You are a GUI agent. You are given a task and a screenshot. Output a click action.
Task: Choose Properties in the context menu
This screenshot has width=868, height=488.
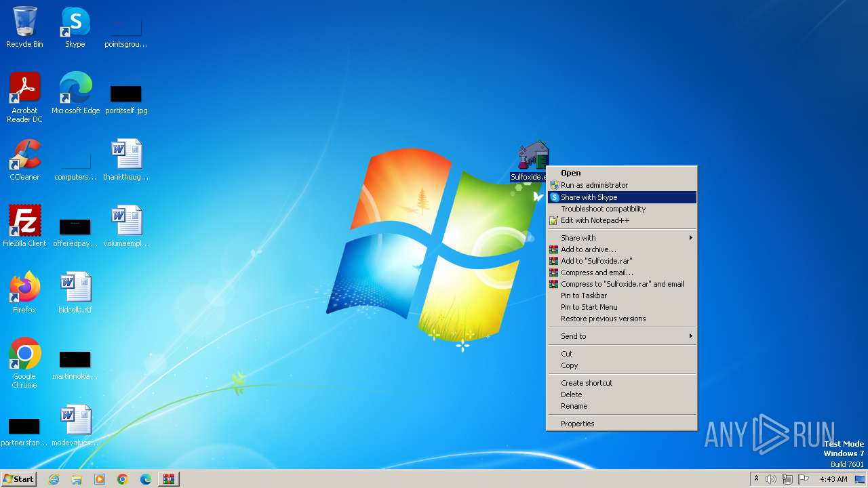coord(622,424)
